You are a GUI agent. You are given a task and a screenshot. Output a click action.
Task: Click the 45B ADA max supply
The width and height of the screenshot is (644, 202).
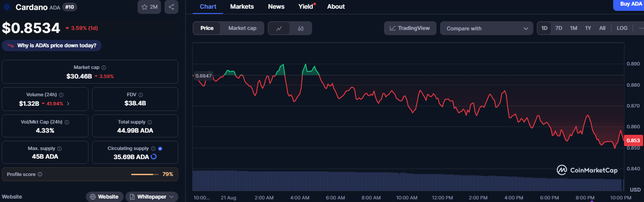[45, 157]
